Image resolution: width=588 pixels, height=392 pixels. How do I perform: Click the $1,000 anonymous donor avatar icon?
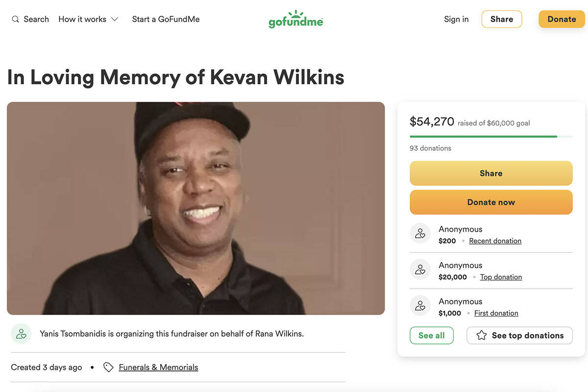click(x=420, y=306)
